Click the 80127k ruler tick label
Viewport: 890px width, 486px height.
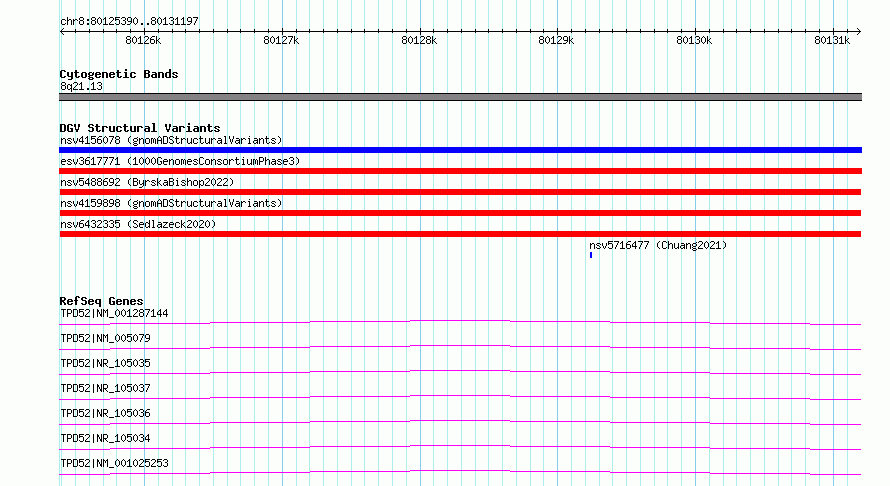[281, 40]
